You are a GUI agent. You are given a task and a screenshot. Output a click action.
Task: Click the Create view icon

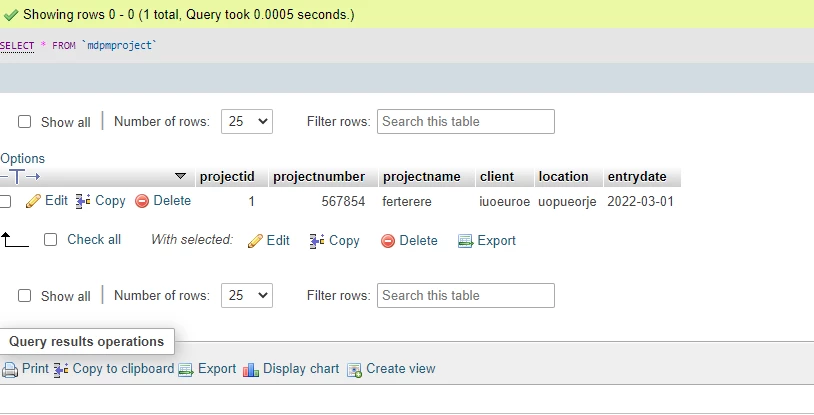[x=355, y=370]
